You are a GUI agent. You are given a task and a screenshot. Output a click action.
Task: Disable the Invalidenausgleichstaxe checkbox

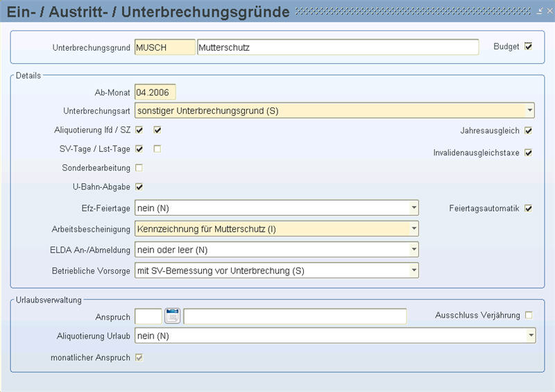[529, 152]
